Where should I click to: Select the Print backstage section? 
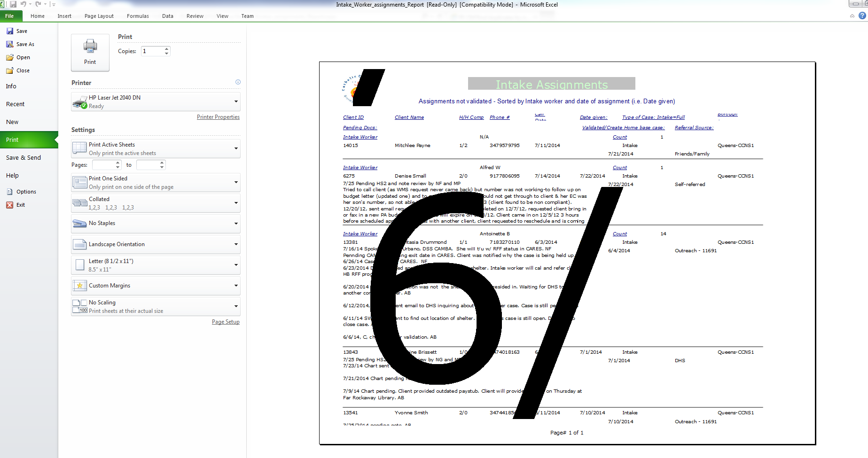coord(29,140)
